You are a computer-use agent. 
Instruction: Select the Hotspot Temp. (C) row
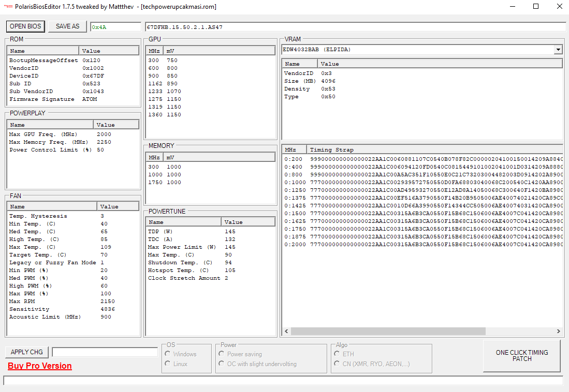(211, 270)
